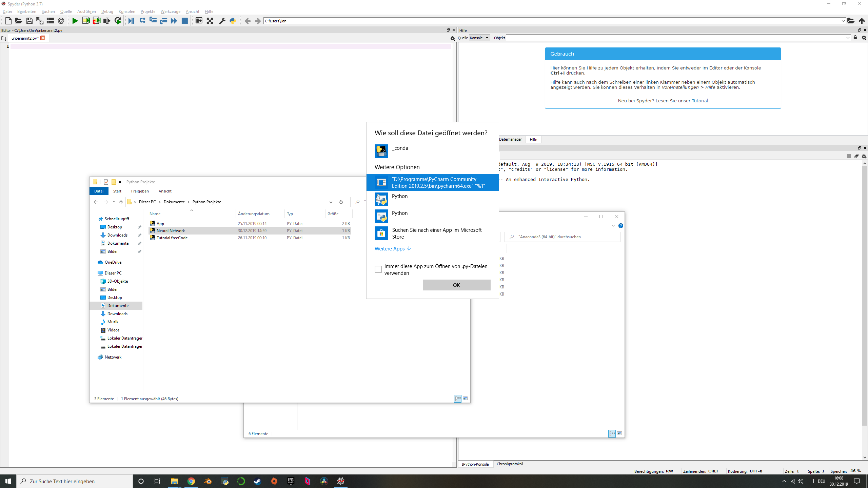
Task: Expand the Explorer address bar dropdown
Action: click(331, 202)
